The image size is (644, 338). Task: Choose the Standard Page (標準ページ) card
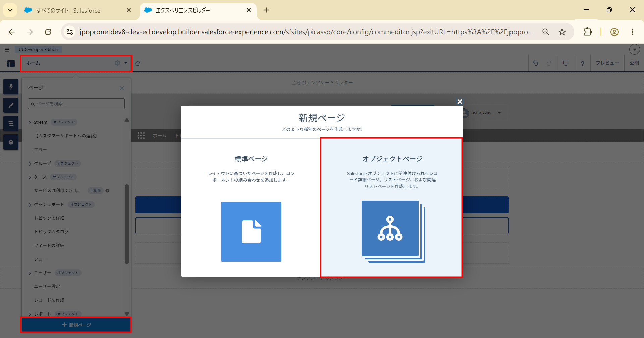tap(251, 208)
